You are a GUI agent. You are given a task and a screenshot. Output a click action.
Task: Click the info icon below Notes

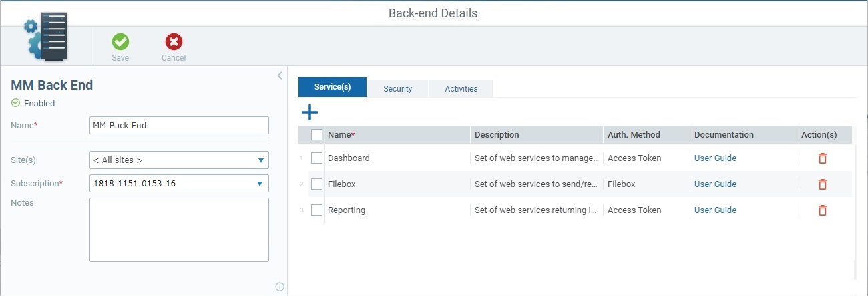click(280, 287)
